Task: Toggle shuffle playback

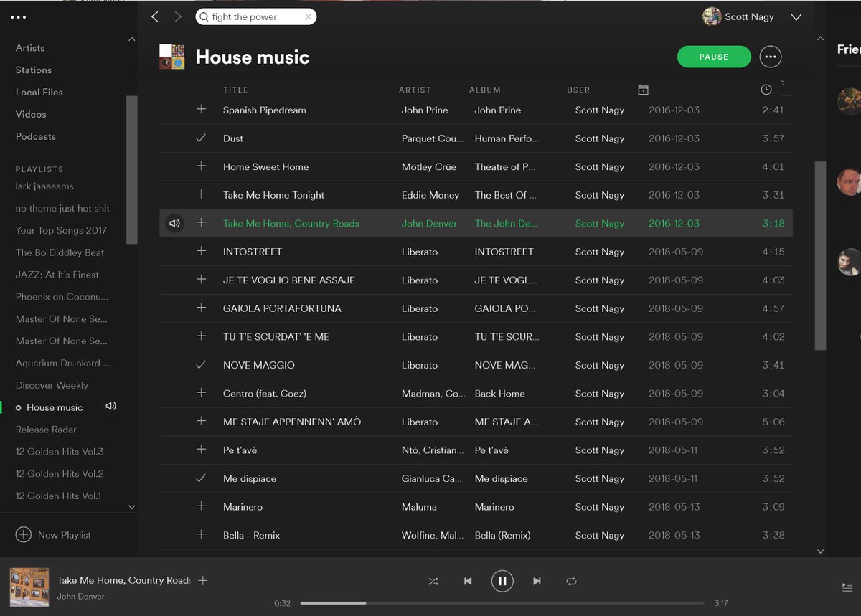Action: tap(433, 582)
